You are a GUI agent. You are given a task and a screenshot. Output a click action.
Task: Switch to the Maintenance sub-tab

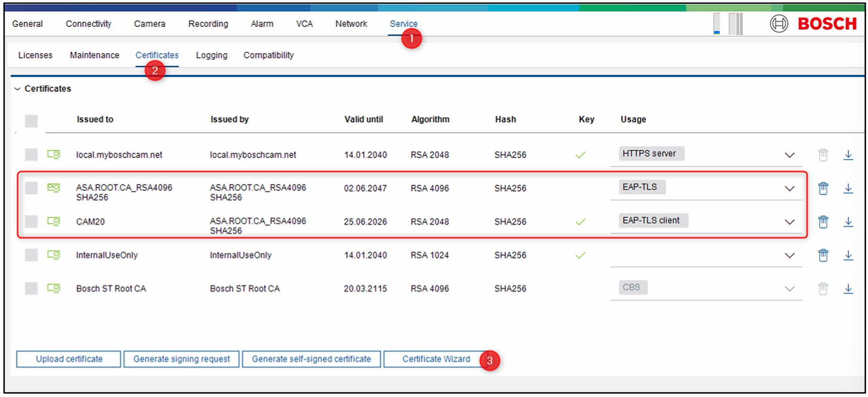tap(94, 55)
